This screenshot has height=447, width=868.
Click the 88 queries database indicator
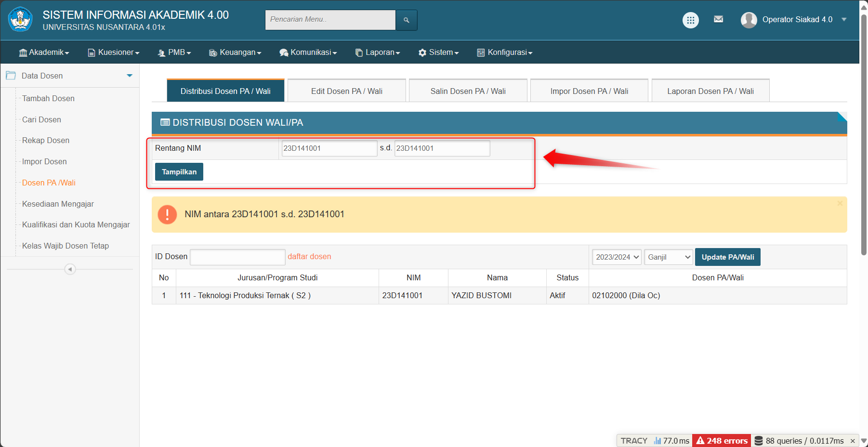pyautogui.click(x=800, y=441)
